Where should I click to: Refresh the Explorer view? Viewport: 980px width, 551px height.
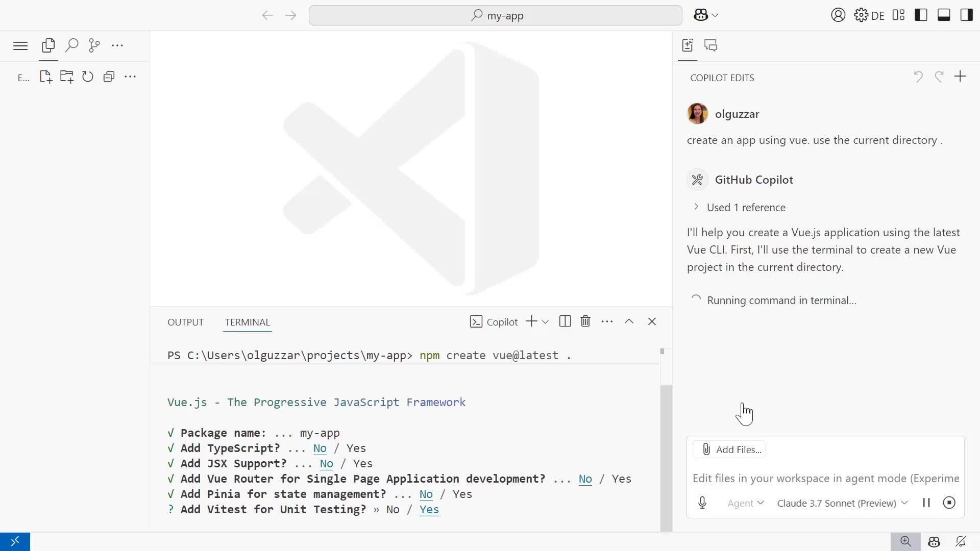click(87, 77)
